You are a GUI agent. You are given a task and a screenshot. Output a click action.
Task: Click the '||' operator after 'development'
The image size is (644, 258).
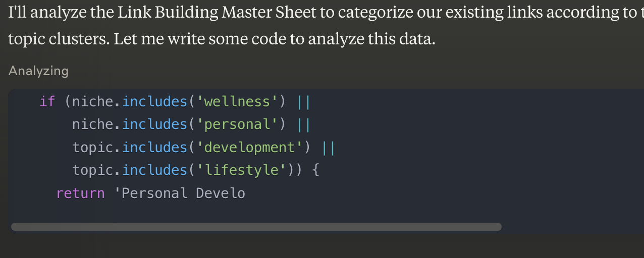[x=328, y=147]
